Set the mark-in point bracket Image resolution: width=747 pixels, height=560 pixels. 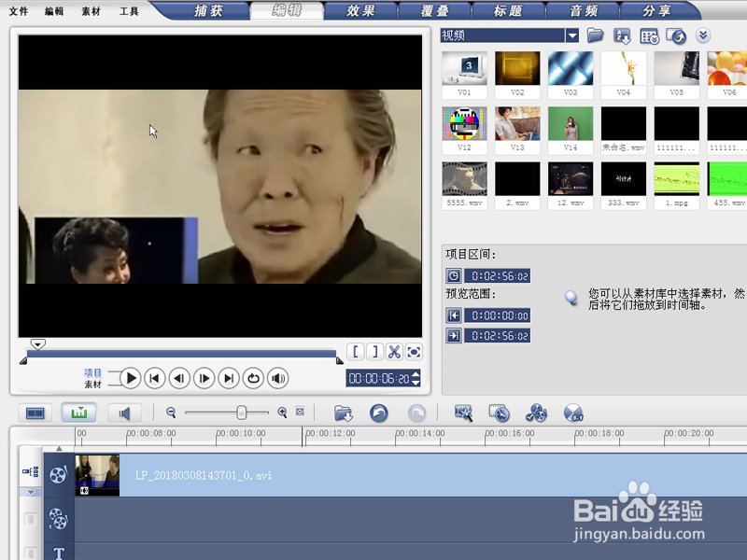pyautogui.click(x=356, y=352)
